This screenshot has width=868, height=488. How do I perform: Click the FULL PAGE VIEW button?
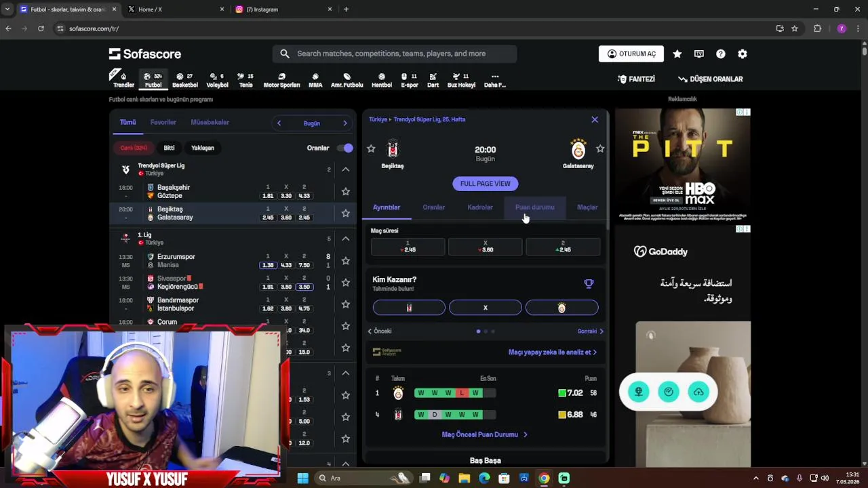pos(486,184)
